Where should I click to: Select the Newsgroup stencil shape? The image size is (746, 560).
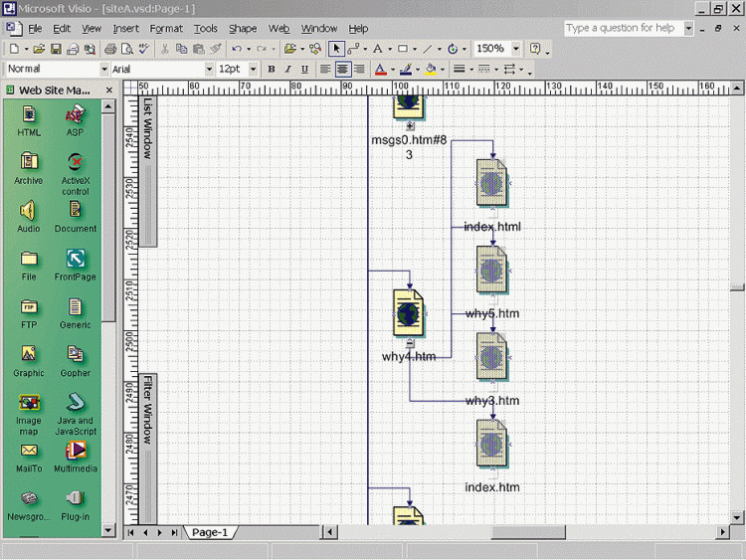[x=29, y=505]
